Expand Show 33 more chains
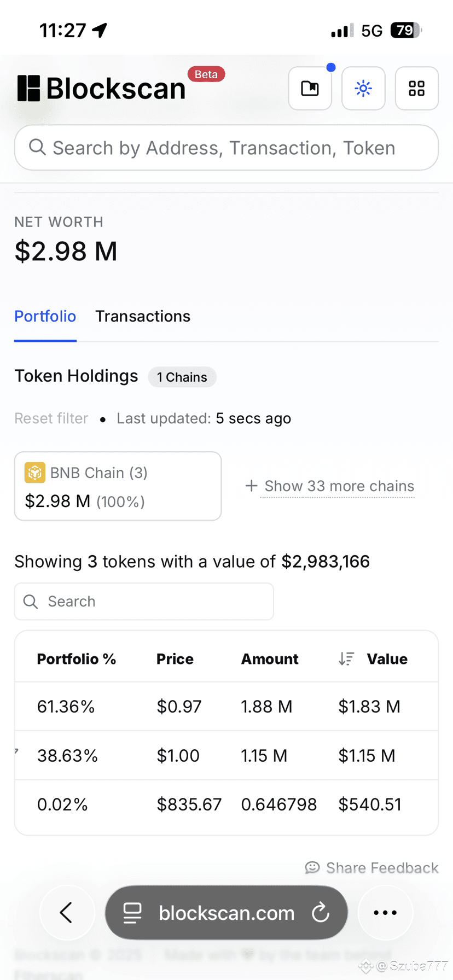Image resolution: width=453 pixels, height=980 pixels. point(330,486)
